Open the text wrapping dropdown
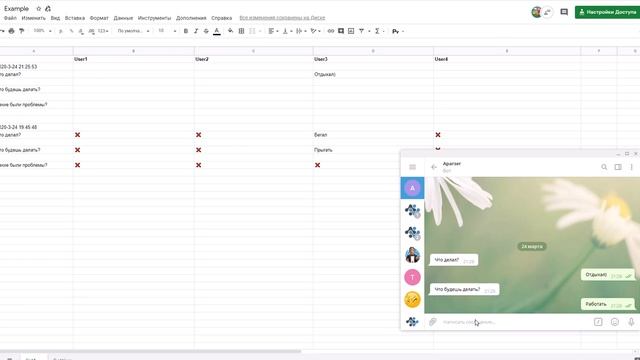This screenshot has height=360, width=640. pyautogui.click(x=301, y=31)
